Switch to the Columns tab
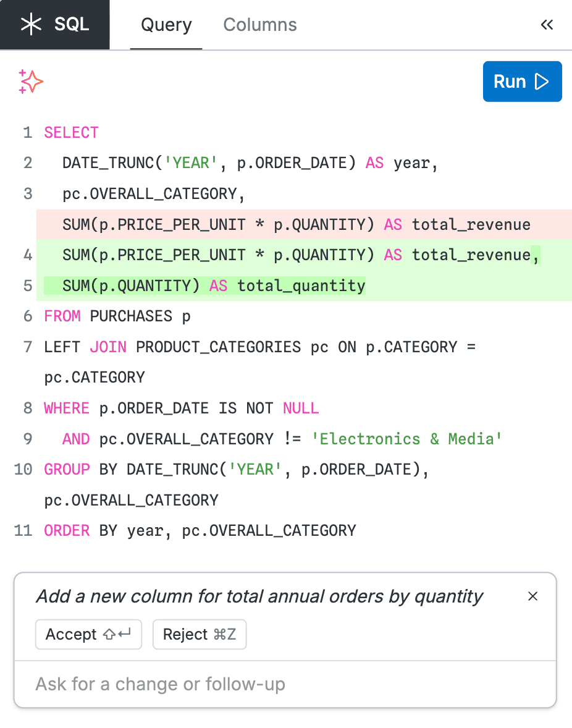 (x=259, y=25)
